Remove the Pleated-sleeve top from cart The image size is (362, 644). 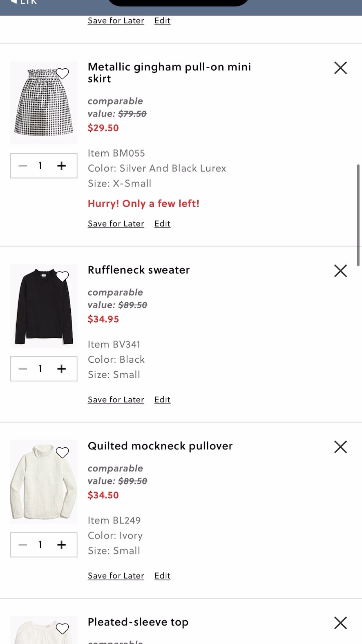340,623
